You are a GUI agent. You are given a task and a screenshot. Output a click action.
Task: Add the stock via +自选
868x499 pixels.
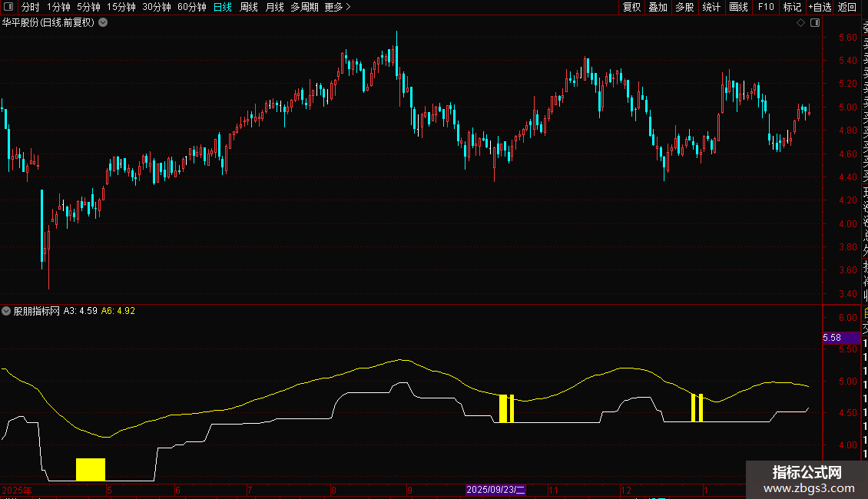[820, 7]
